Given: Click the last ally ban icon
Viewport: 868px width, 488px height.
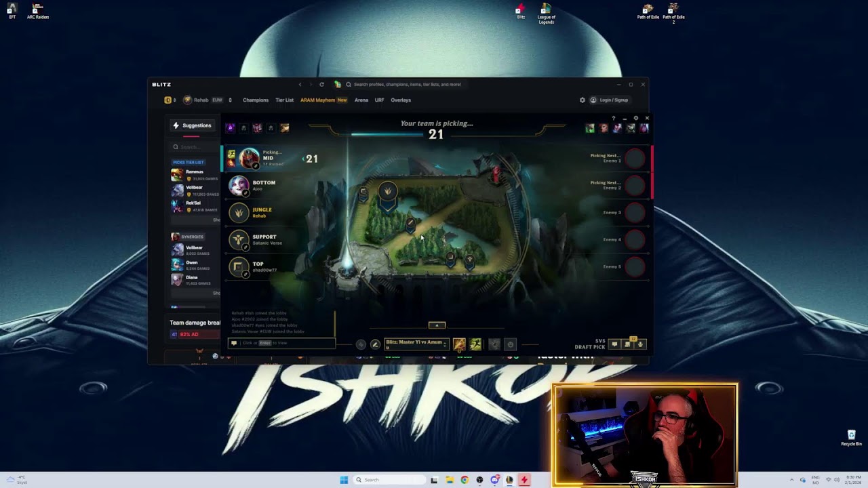Looking at the screenshot, I should 284,127.
